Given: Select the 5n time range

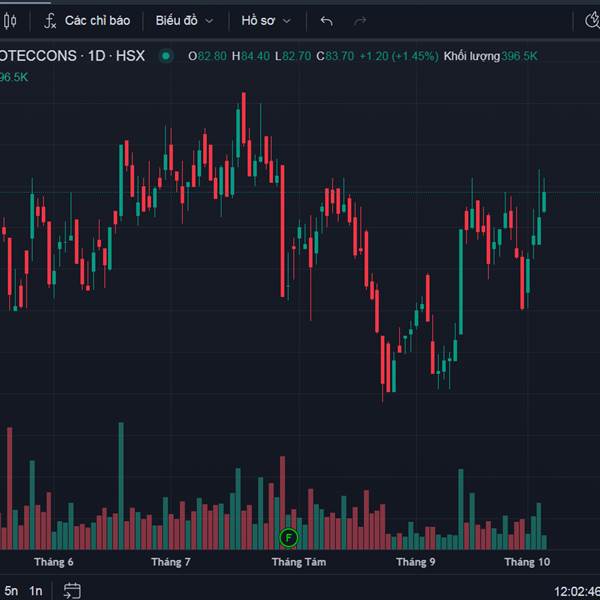Looking at the screenshot, I should (x=11, y=590).
